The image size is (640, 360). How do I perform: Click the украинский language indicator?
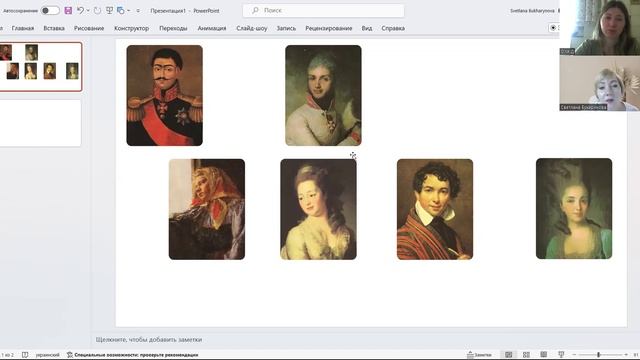coord(47,355)
